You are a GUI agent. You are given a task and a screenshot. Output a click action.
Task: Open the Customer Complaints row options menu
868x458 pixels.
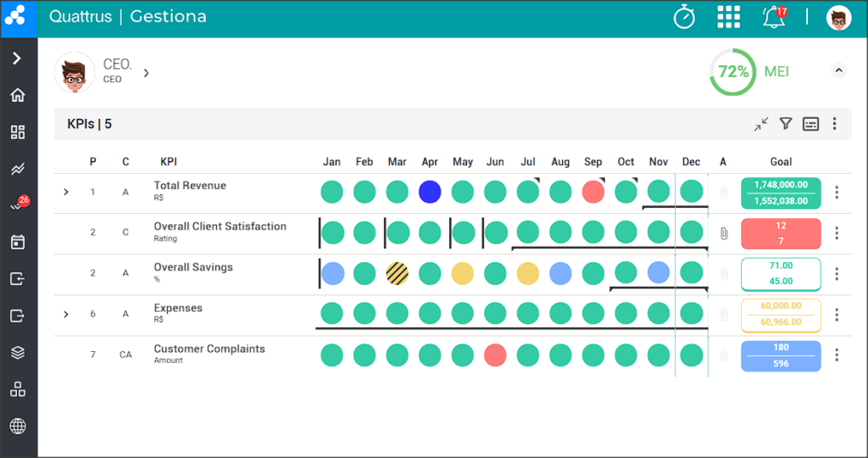coord(837,355)
